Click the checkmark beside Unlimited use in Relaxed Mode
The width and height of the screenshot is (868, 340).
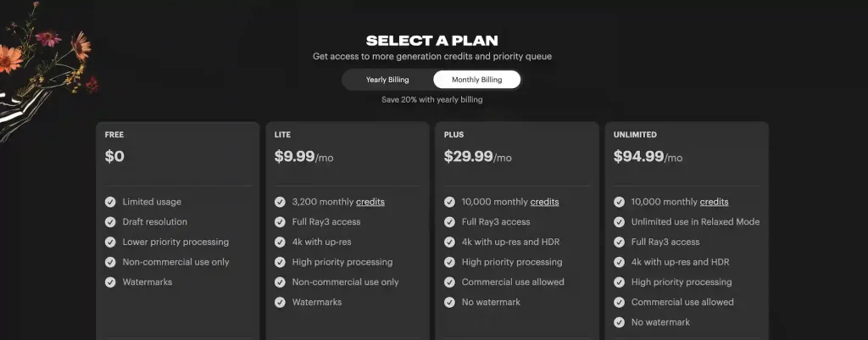click(619, 221)
